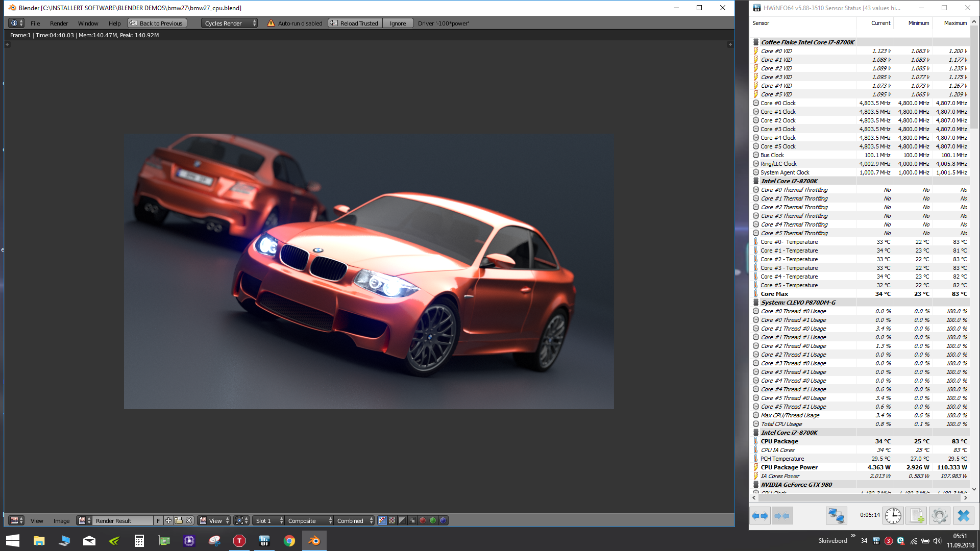
Task: Open the Mail app from the taskbar
Action: click(89, 541)
